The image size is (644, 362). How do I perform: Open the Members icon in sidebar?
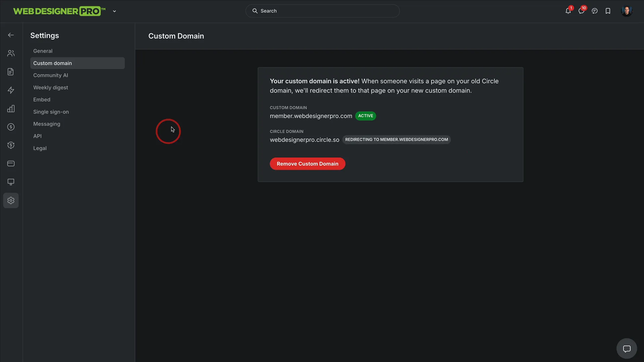tap(11, 53)
